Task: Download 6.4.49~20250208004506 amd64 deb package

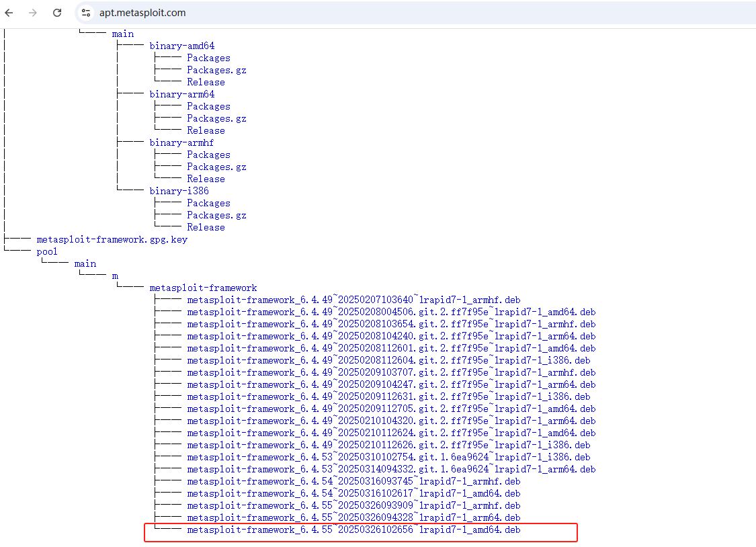Action: click(x=391, y=312)
